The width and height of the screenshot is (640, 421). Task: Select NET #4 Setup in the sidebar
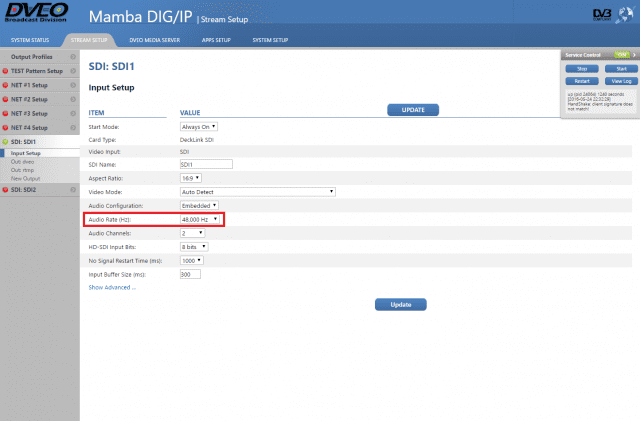tap(29, 128)
